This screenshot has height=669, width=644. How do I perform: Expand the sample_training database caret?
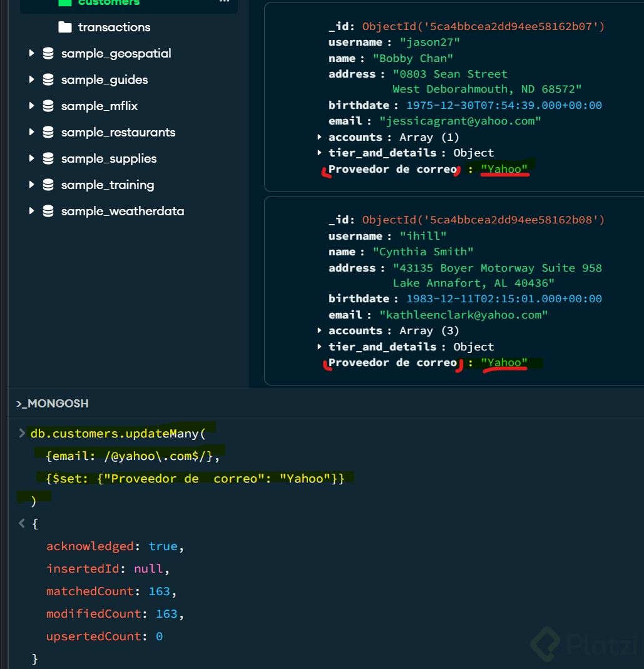[x=31, y=185]
